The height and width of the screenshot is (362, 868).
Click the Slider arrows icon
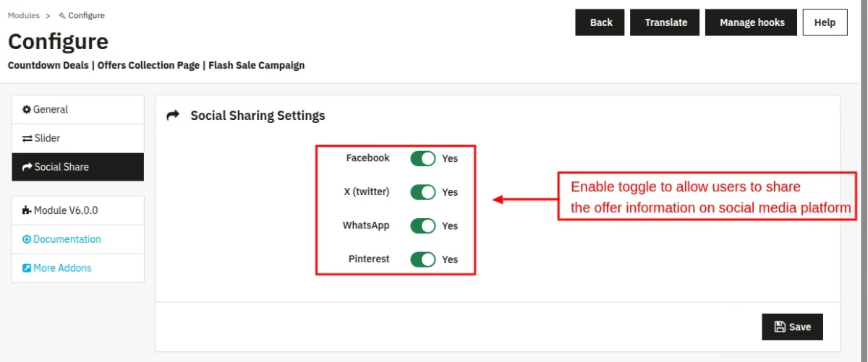click(27, 138)
